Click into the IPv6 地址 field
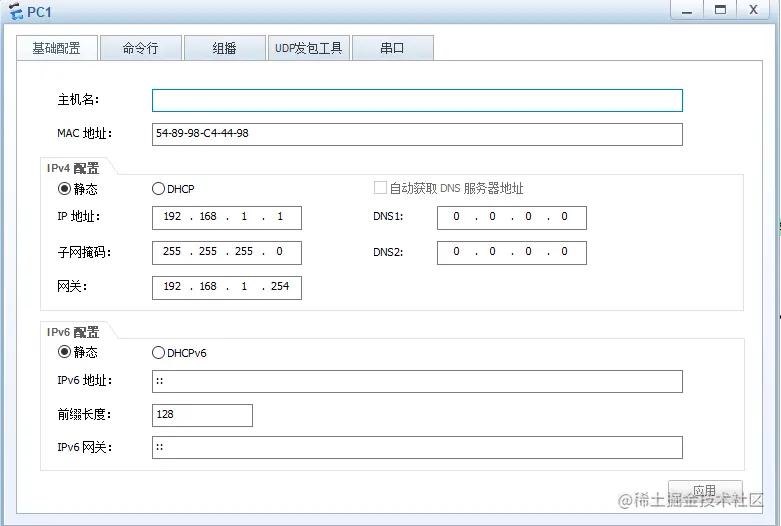The image size is (781, 526). pyautogui.click(x=417, y=382)
